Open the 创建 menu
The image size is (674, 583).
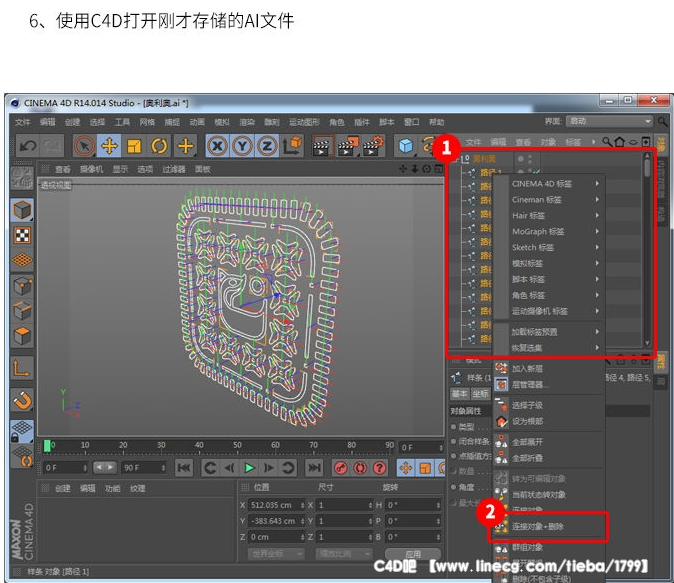72,122
